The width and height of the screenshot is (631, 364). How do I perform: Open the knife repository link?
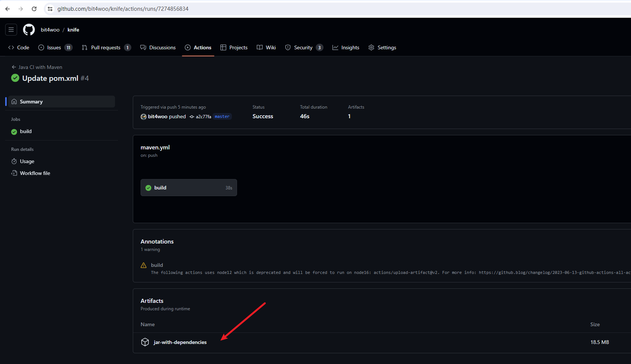[73, 30]
